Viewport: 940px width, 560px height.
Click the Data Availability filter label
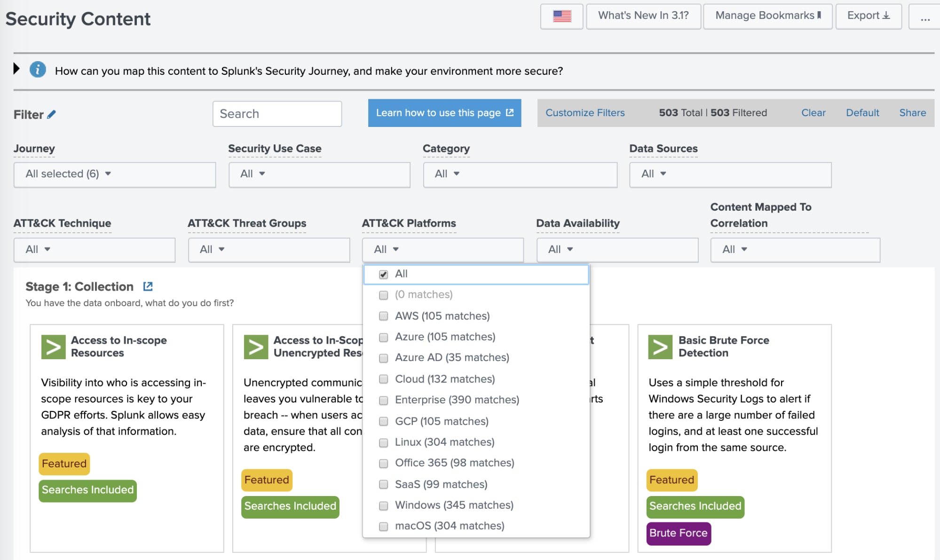tap(578, 223)
